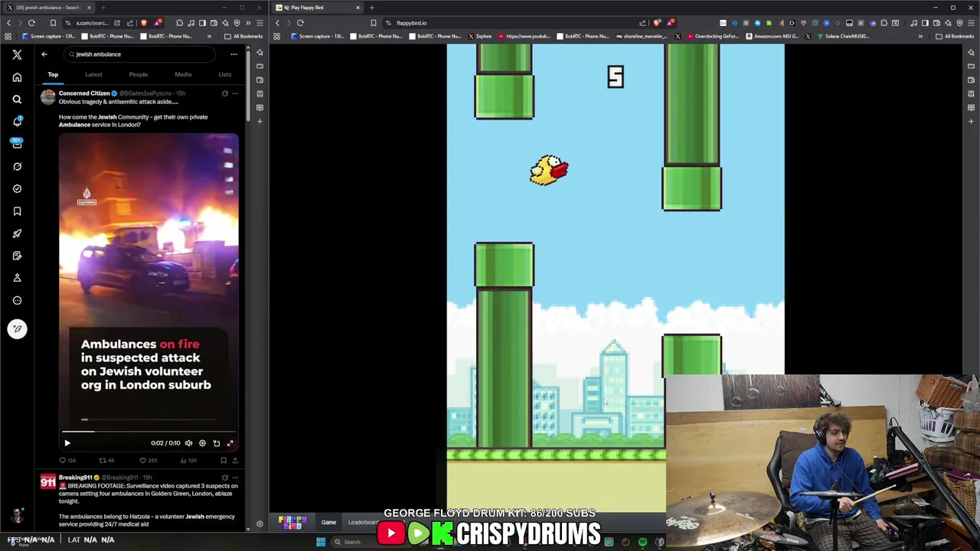Screen dimensions: 980x551
Task: Click Grok explain icon on Concerned Citizen post
Action: [225, 93]
